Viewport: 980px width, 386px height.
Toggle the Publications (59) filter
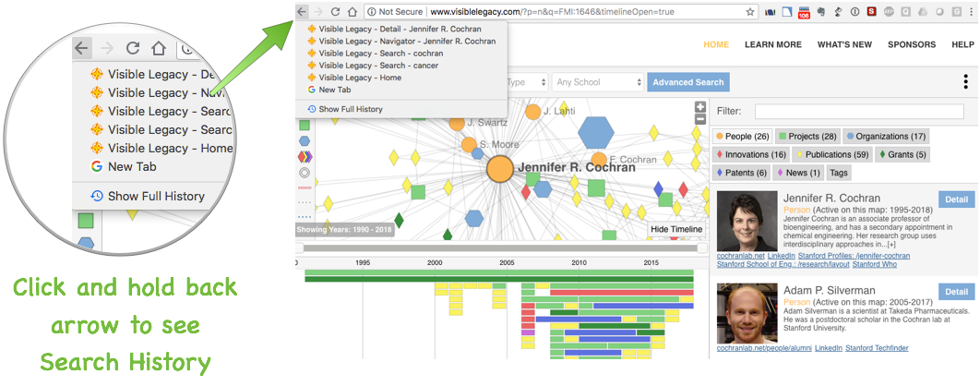tap(831, 154)
